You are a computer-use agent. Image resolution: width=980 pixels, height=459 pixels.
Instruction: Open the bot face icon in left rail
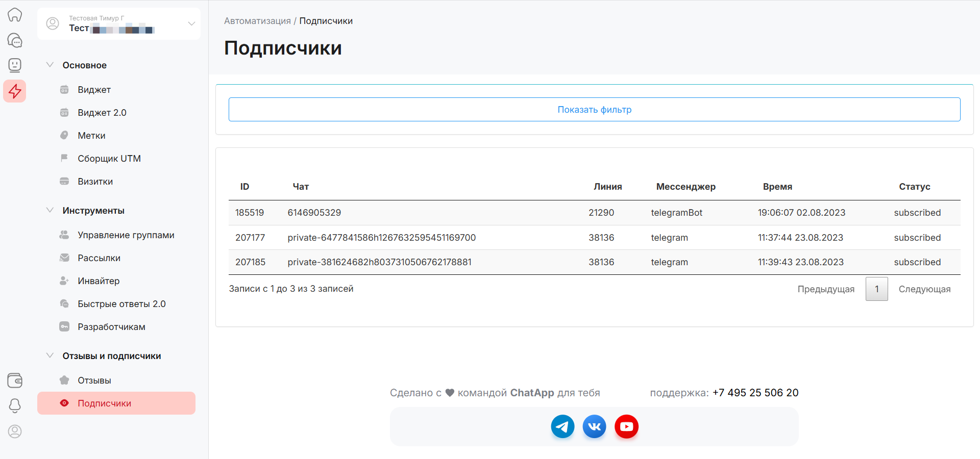(x=15, y=65)
